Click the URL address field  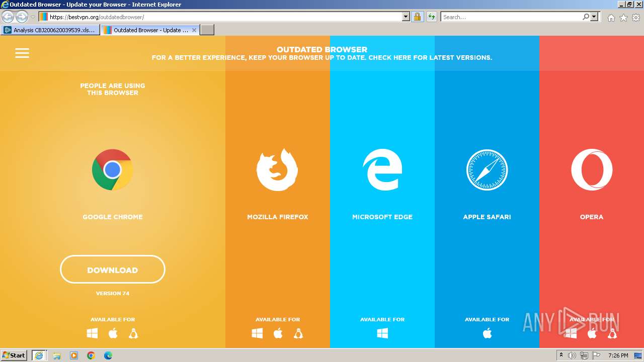click(x=225, y=17)
